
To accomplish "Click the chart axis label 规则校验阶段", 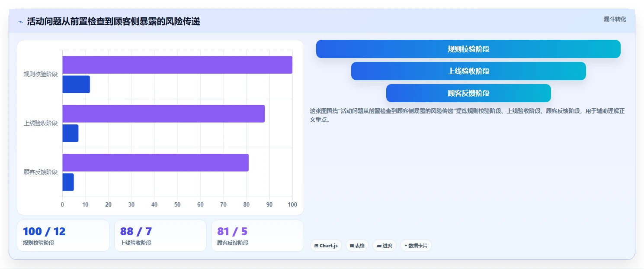I will (x=41, y=74).
